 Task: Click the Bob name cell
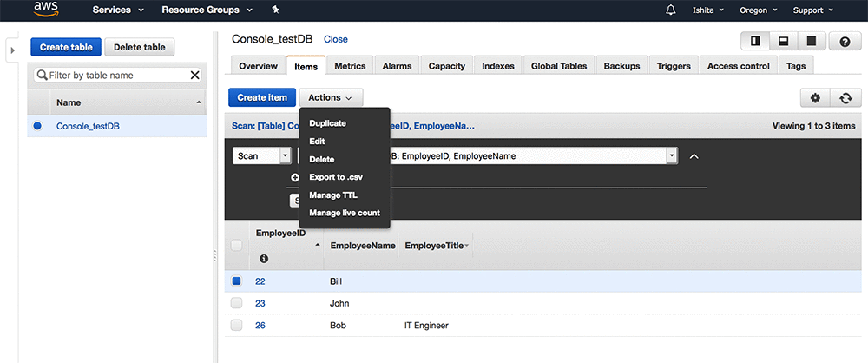338,326
